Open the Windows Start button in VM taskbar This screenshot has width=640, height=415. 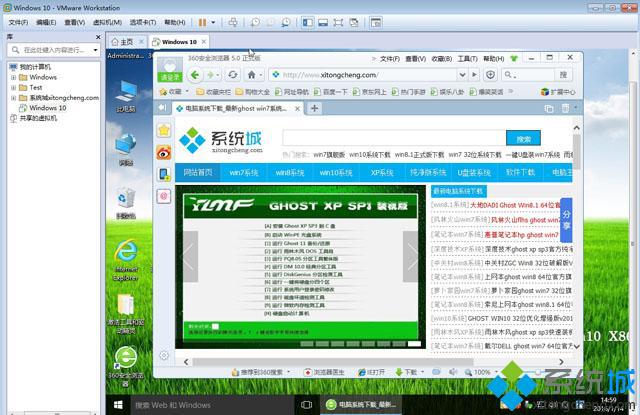pos(118,405)
